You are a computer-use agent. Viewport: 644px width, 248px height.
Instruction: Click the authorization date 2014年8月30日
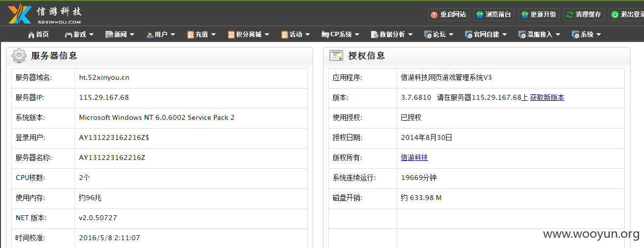426,137
